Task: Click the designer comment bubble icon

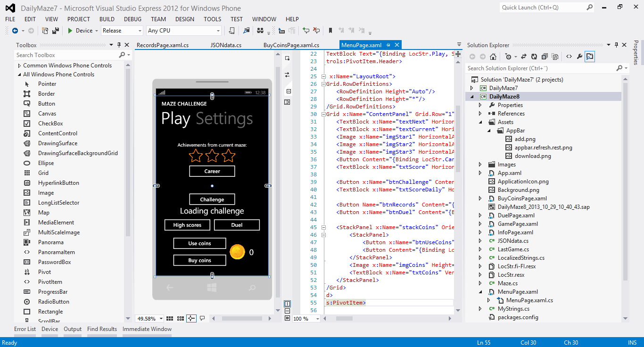Action: click(202, 318)
